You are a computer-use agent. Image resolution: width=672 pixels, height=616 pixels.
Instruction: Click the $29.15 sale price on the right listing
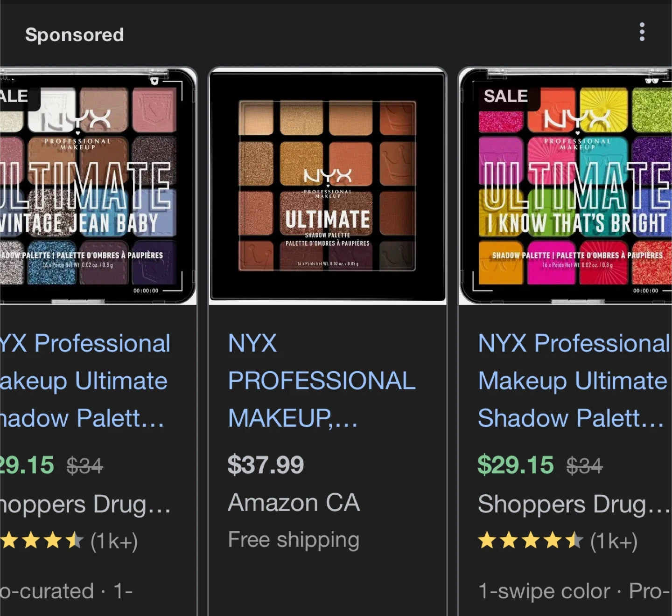pos(516,465)
